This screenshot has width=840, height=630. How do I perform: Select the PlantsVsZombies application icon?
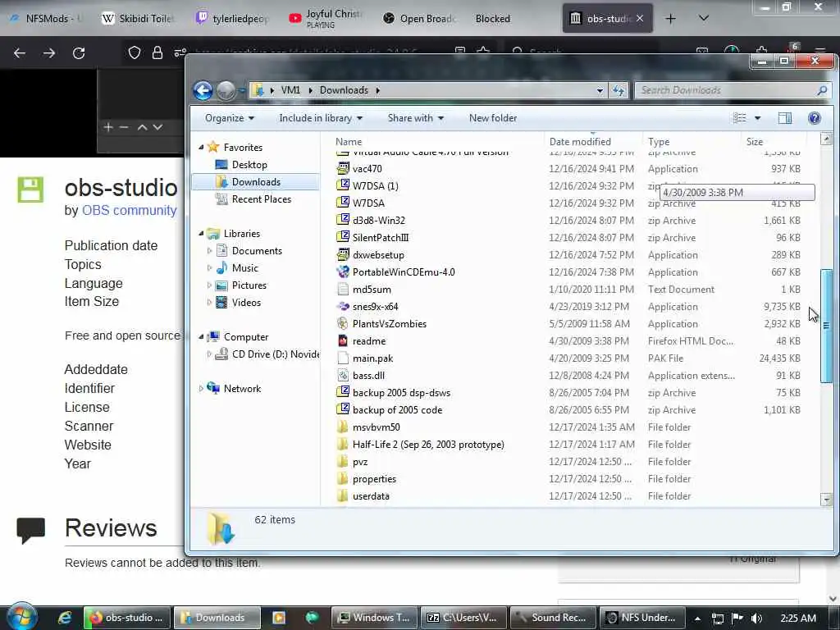tap(343, 323)
